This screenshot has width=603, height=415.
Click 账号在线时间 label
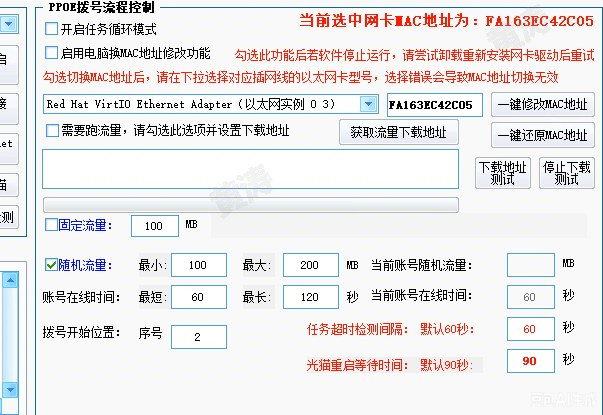pos(81,297)
